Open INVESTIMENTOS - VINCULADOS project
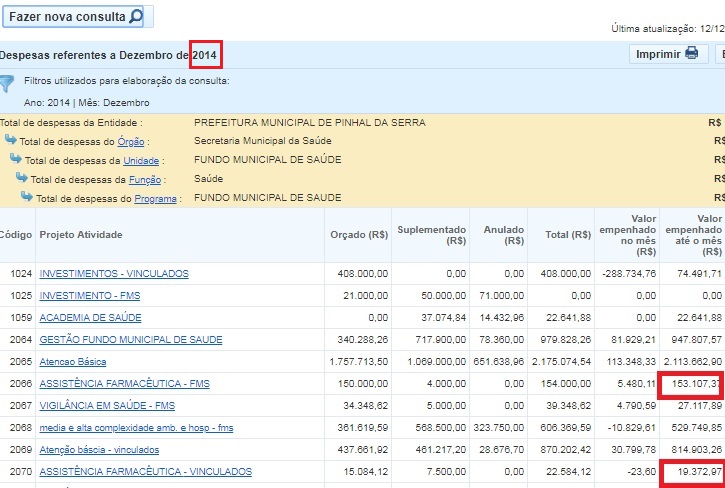 (113, 274)
